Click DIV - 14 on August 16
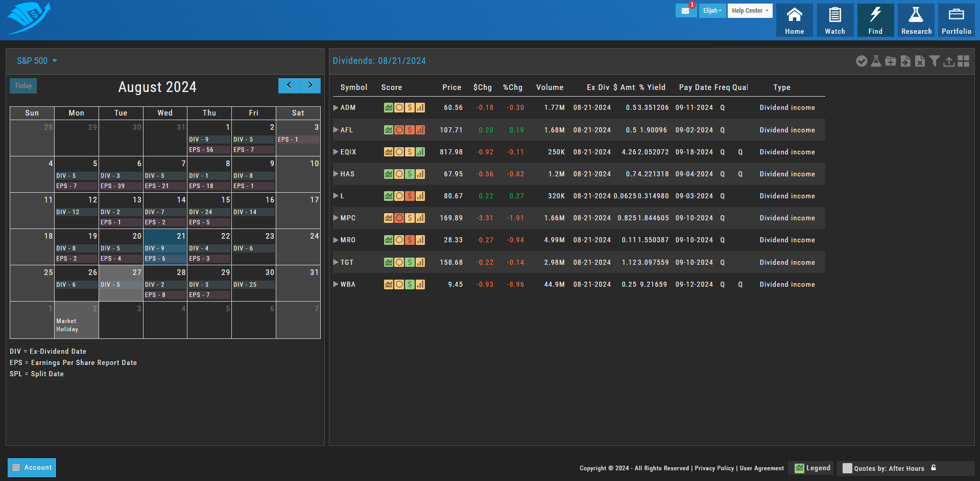Viewport: 980px width, 481px height. (254, 212)
